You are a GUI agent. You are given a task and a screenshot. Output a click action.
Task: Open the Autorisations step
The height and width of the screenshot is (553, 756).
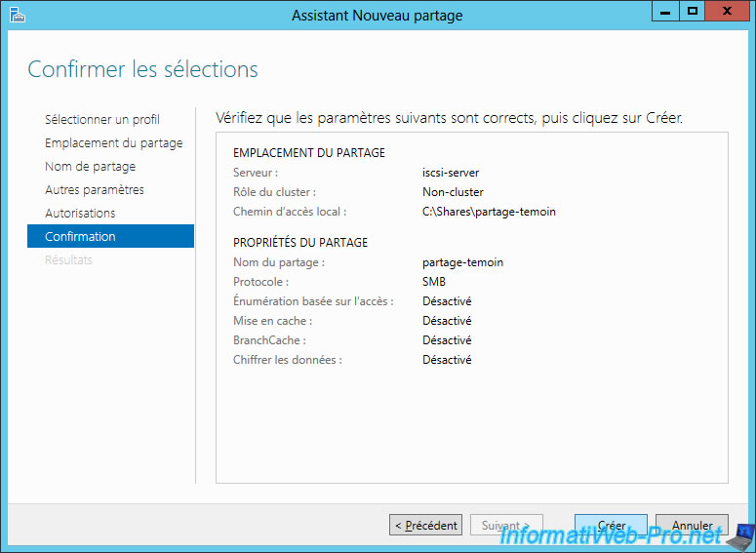[x=80, y=213]
